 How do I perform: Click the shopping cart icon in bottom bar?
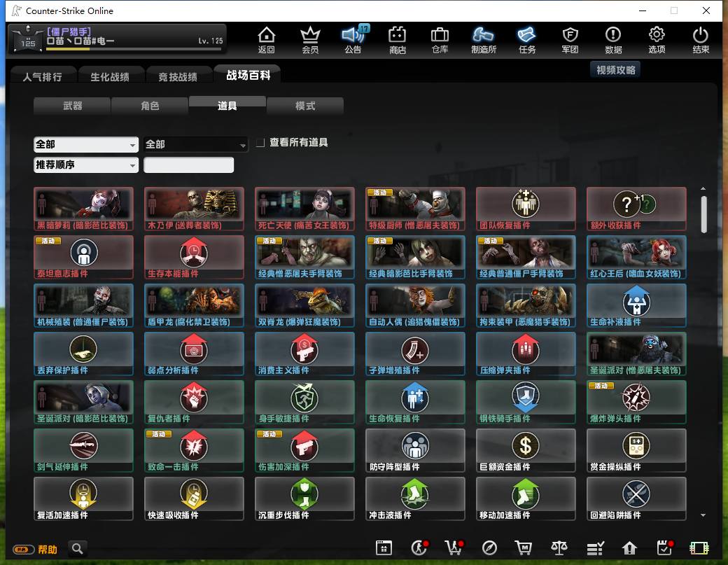pyautogui.click(x=524, y=547)
